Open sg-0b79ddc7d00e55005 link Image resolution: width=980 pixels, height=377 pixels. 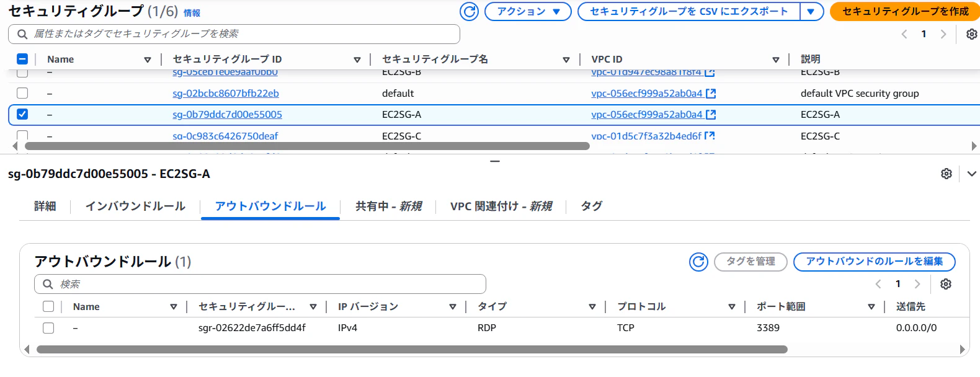pyautogui.click(x=227, y=114)
